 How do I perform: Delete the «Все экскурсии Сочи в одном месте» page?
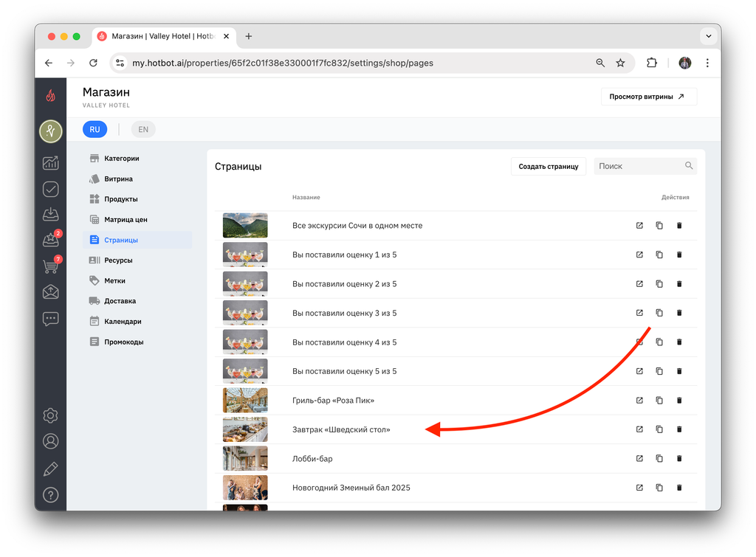click(679, 226)
